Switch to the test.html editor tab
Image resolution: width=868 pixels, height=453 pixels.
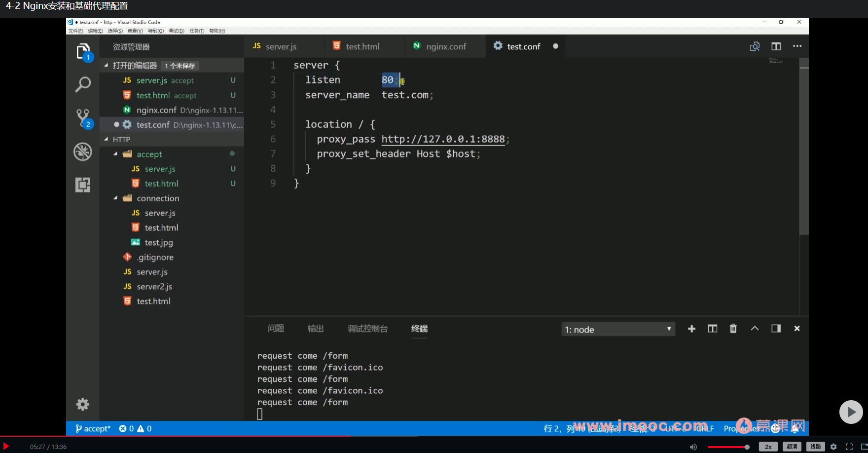tap(364, 46)
